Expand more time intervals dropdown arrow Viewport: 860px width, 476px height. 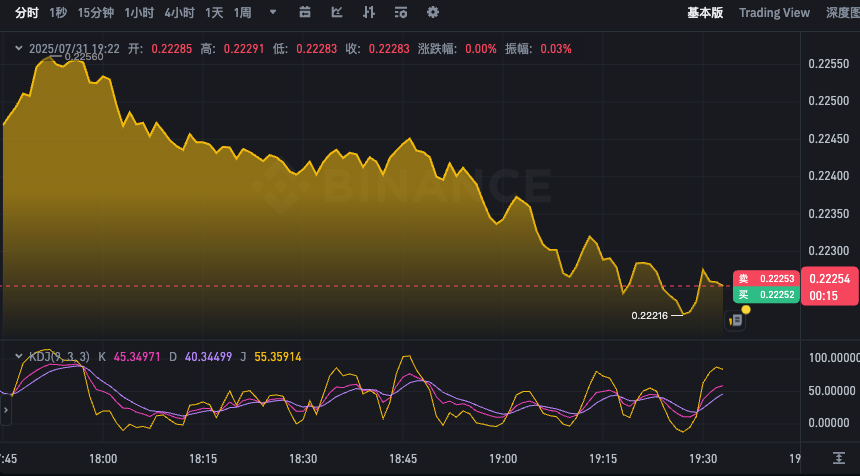(274, 13)
